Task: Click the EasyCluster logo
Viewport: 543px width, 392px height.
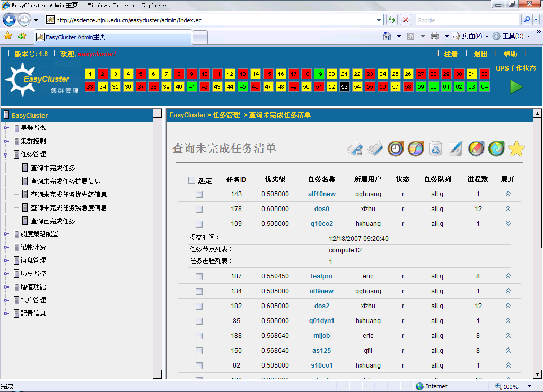Action: click(x=42, y=80)
